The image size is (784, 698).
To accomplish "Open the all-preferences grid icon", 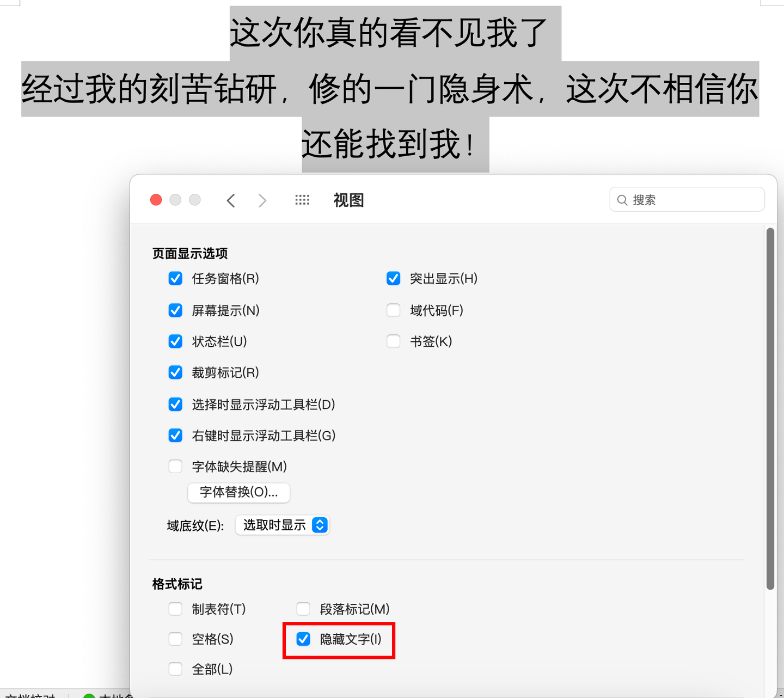I will point(302,200).
